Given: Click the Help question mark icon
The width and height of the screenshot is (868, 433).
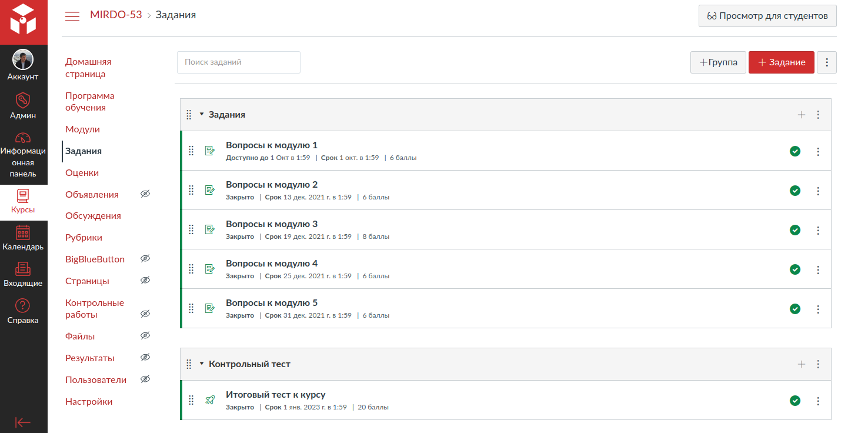Looking at the screenshot, I should tap(23, 306).
